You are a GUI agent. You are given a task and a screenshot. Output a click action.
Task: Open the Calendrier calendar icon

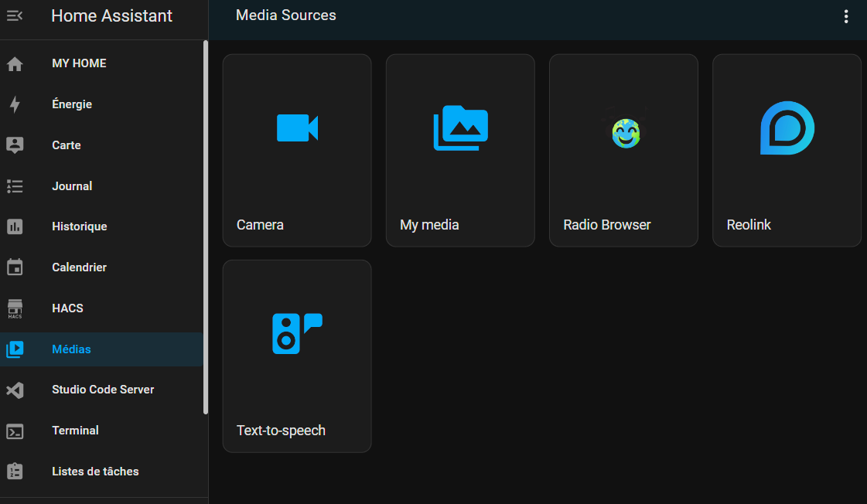click(15, 267)
